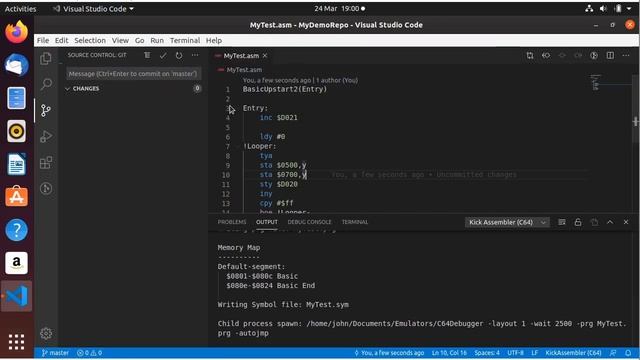Open the Run menu
The image size is (640, 360).
point(157,40)
